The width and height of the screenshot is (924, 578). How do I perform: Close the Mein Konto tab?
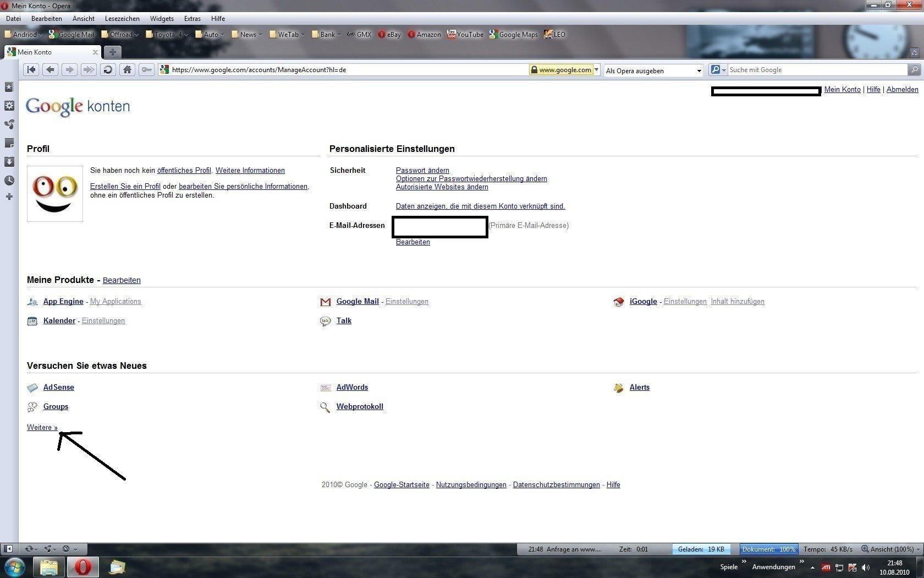[95, 52]
